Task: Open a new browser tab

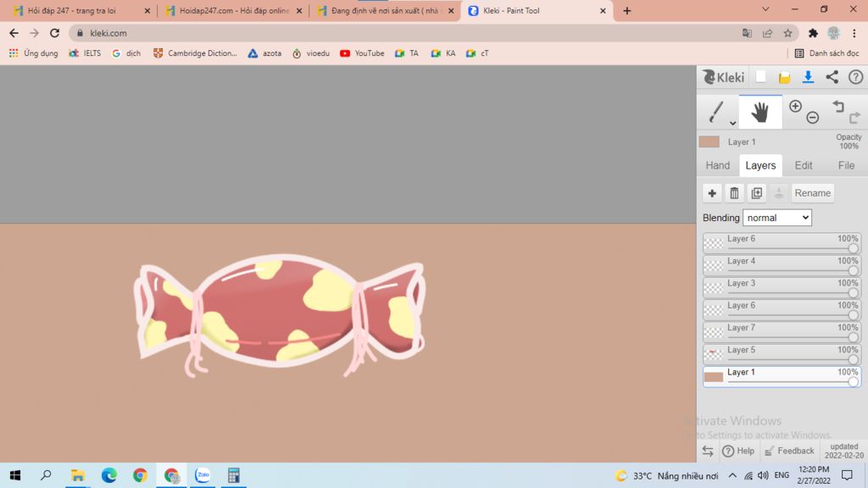Action: pos(626,10)
